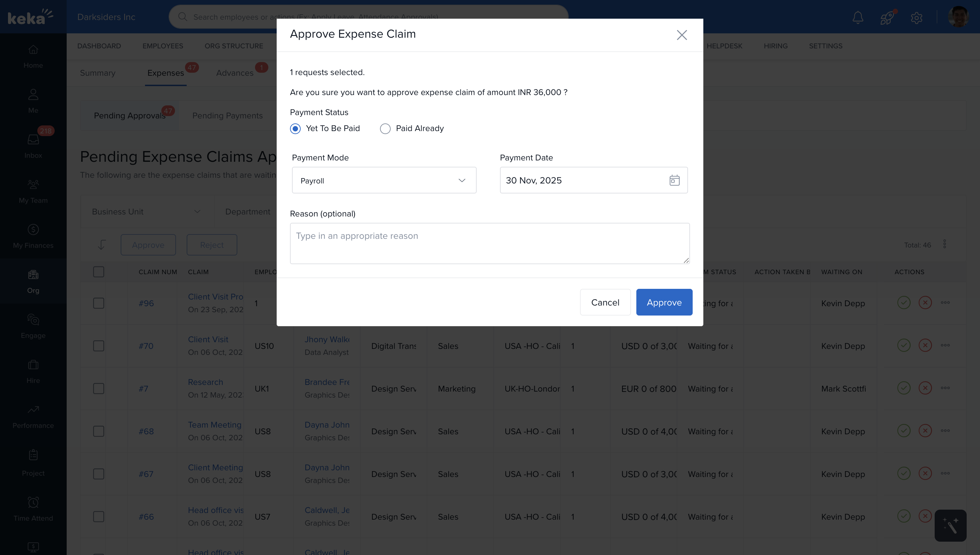Open the settings gear icon in header

(x=916, y=18)
